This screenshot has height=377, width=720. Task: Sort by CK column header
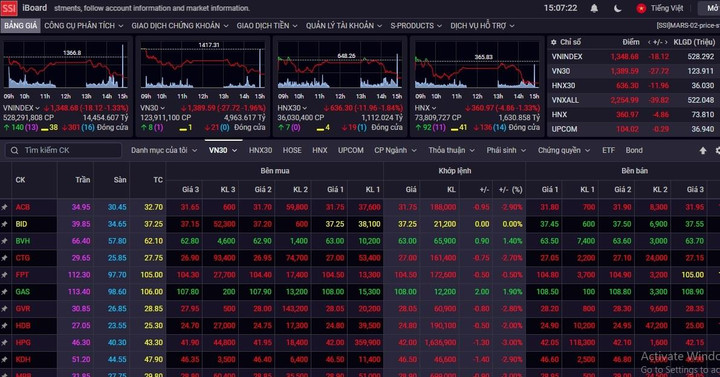[x=20, y=180]
